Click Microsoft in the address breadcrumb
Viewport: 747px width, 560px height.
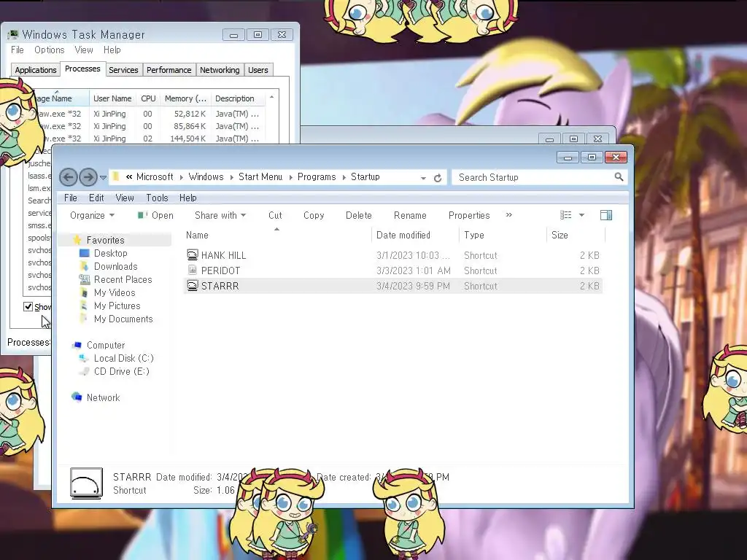(155, 177)
